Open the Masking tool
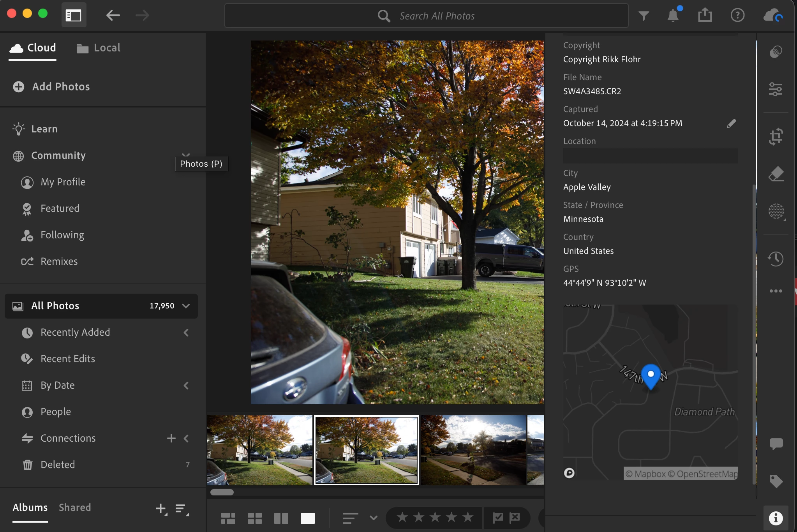Image resolution: width=797 pixels, height=532 pixels. (x=776, y=211)
